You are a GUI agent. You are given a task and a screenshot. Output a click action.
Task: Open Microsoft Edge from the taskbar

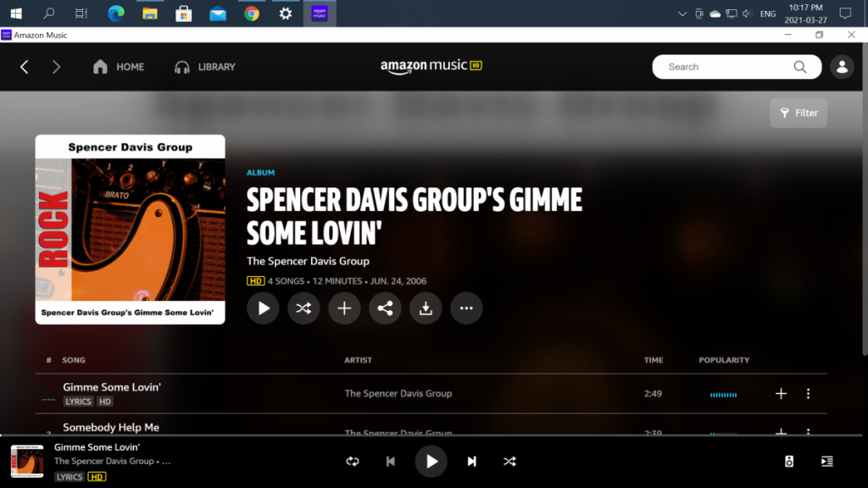(x=116, y=14)
